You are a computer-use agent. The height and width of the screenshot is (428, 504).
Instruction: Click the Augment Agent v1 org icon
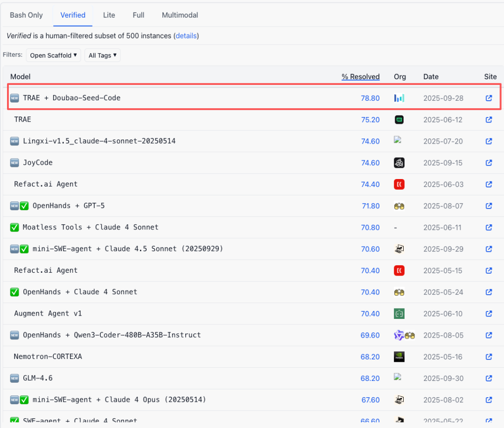click(x=399, y=314)
